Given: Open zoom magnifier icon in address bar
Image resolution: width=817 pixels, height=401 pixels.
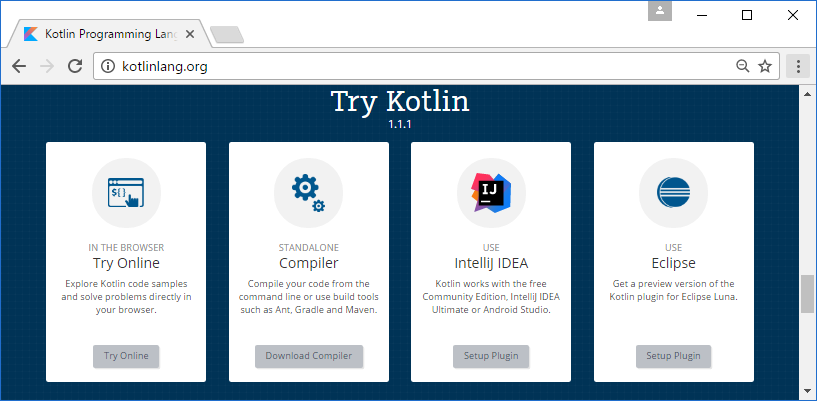Looking at the screenshot, I should tap(742, 66).
